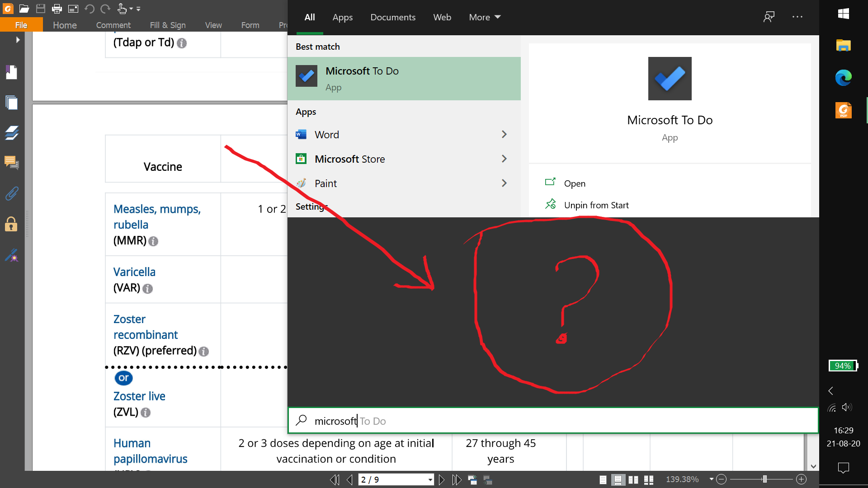Expand the Word result chevron
This screenshot has width=868, height=488.
[x=504, y=135]
